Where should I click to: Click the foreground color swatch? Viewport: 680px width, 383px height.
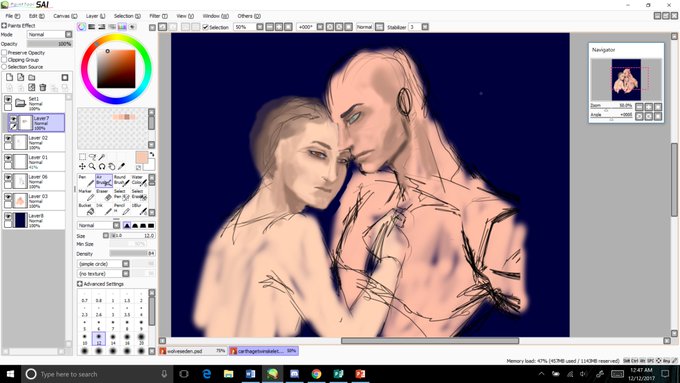click(x=141, y=157)
